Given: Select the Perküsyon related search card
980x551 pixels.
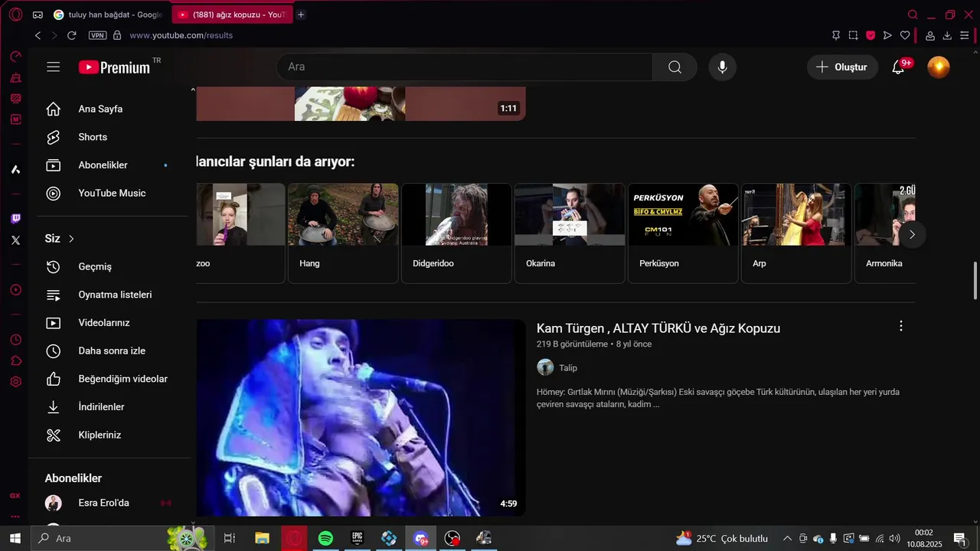Looking at the screenshot, I should [x=683, y=233].
